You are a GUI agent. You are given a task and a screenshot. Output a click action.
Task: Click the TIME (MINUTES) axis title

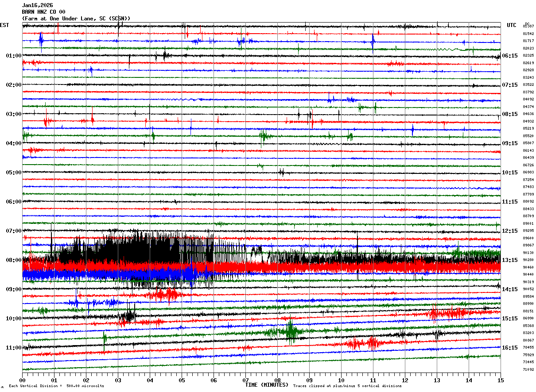click(267, 385)
